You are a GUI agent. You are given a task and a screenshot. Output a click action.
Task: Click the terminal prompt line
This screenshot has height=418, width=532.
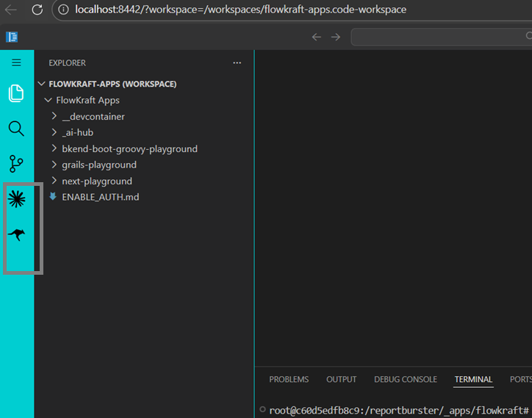399,411
